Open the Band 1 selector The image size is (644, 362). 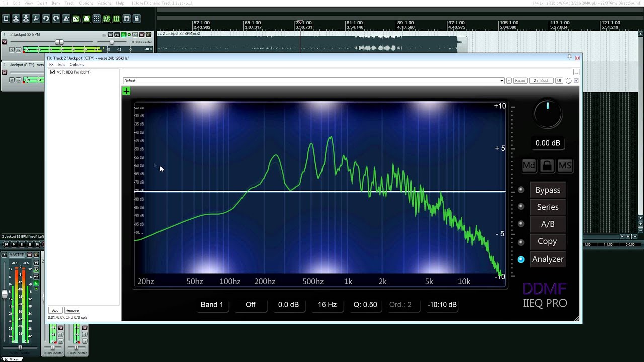point(212,304)
